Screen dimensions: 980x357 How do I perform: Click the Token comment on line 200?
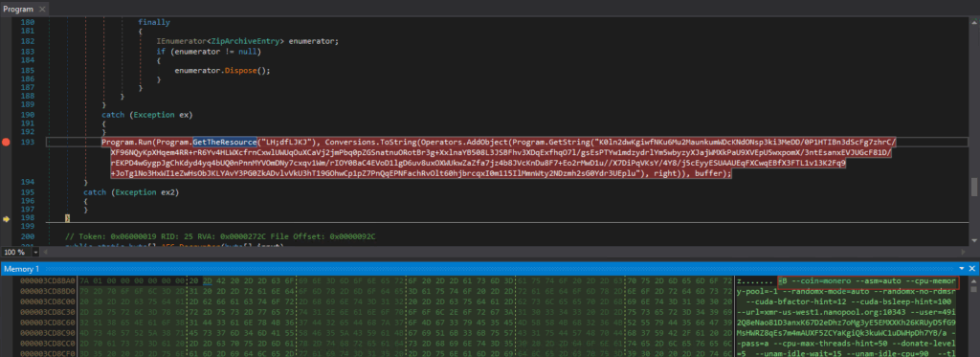coord(220,237)
